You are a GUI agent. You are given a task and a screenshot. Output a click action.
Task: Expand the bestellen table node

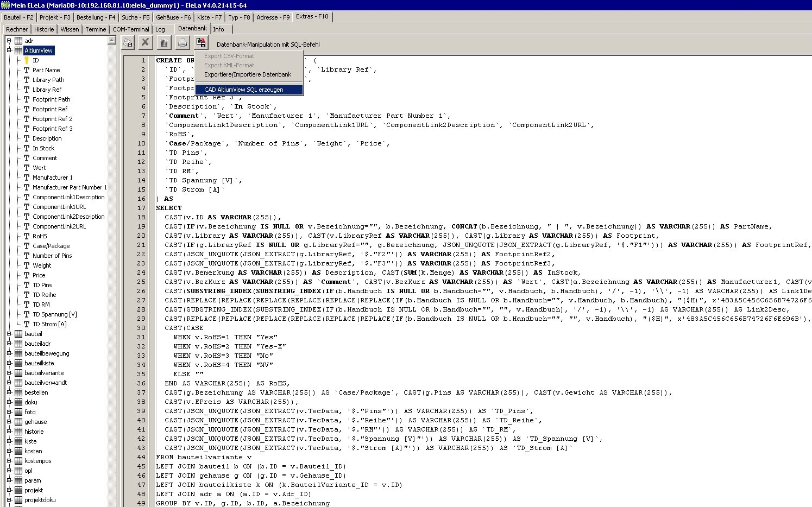[x=9, y=392]
